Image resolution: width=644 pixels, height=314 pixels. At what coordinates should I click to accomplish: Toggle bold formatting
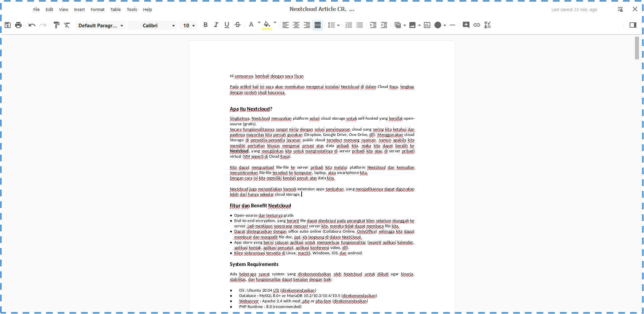click(x=206, y=25)
